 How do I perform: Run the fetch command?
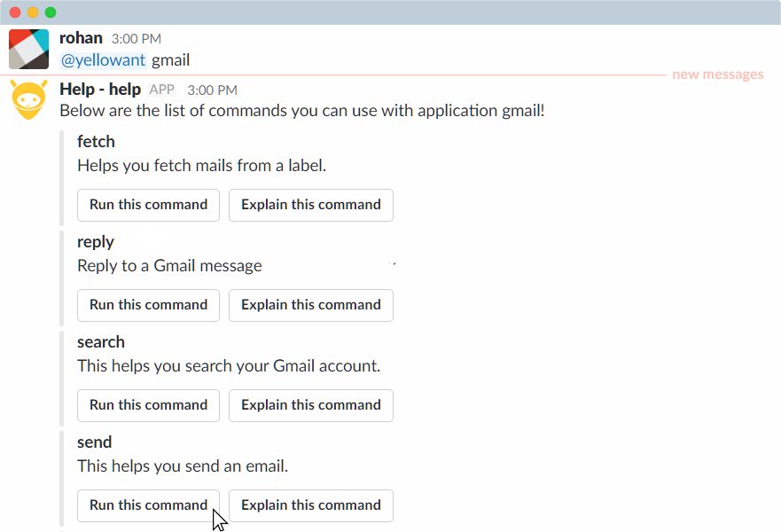click(x=148, y=205)
